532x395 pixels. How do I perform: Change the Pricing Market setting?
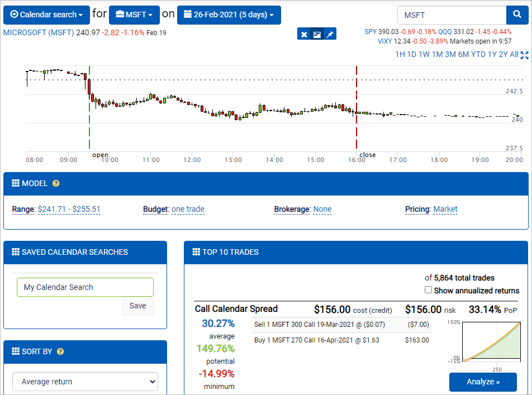(445, 210)
